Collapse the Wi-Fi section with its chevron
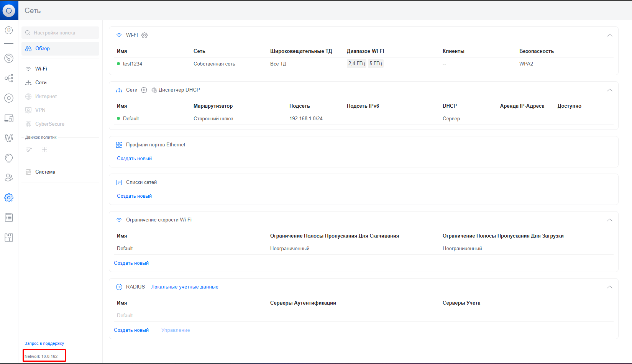This screenshot has width=632, height=364. pos(609,35)
